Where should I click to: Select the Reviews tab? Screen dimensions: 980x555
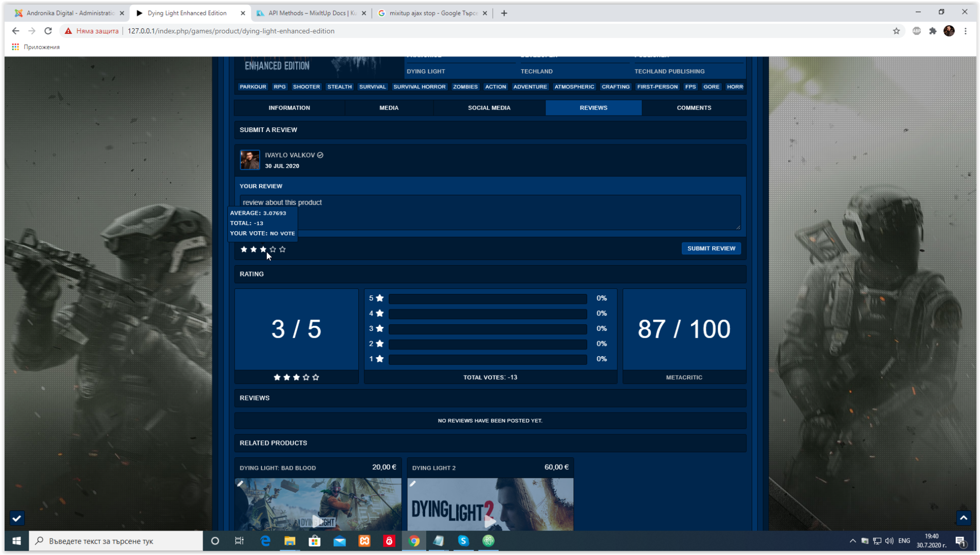point(593,108)
